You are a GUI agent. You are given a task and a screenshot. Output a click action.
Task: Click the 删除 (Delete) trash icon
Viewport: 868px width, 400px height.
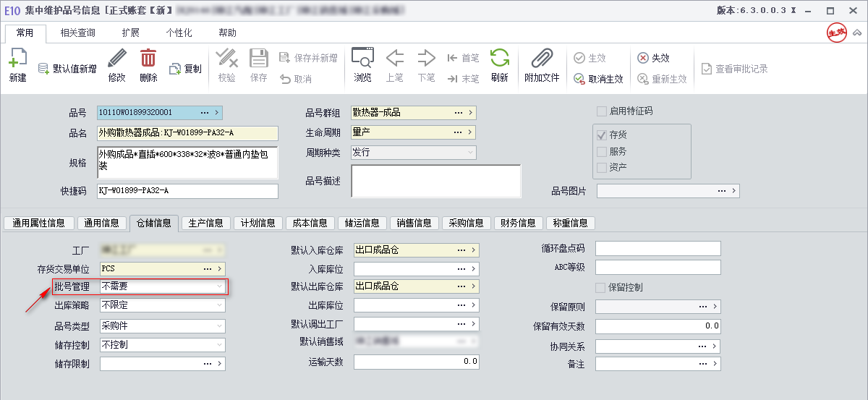click(x=148, y=59)
